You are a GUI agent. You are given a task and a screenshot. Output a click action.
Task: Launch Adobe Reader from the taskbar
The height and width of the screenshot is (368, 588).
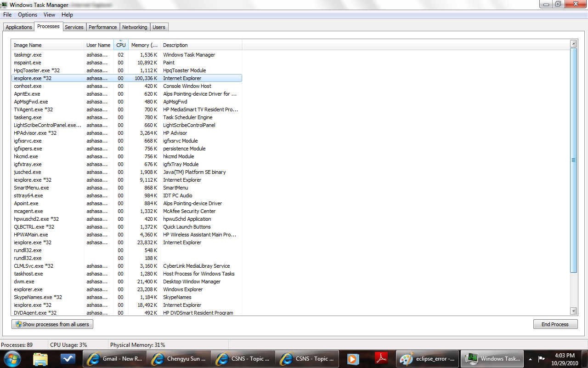coord(381,359)
